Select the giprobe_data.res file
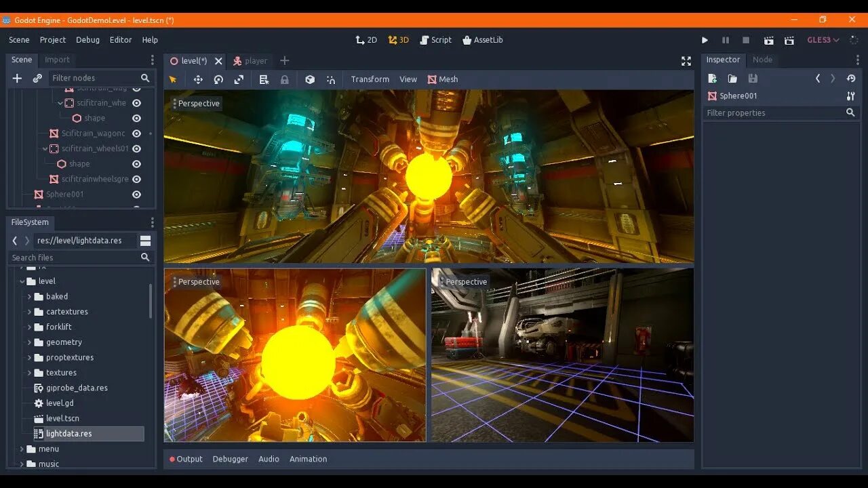 point(77,388)
